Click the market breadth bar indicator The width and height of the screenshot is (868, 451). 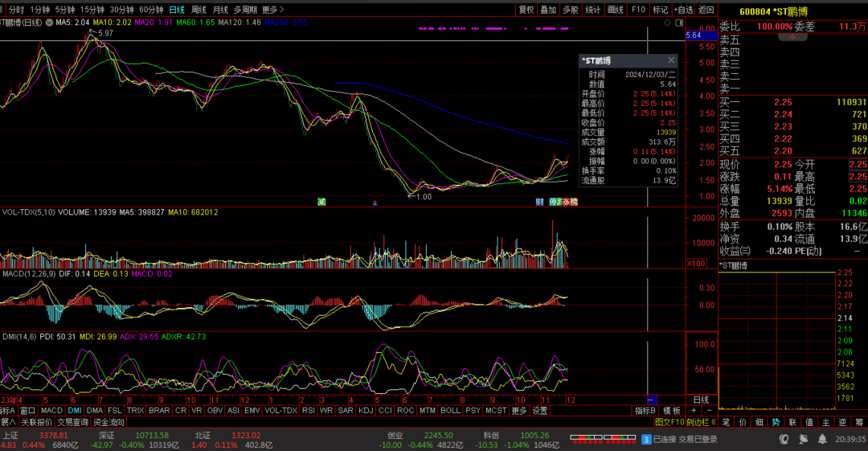pos(603,439)
